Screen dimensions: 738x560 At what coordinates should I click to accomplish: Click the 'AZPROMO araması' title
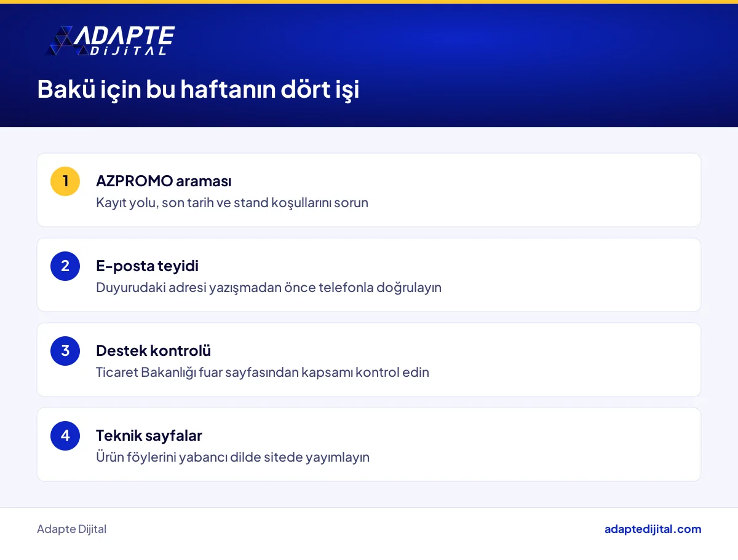click(164, 181)
